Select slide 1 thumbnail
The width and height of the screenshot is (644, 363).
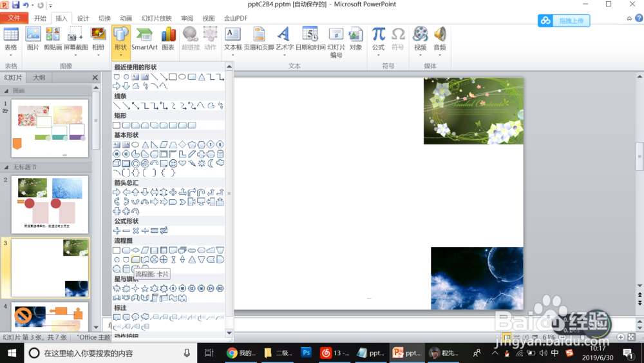[x=50, y=128]
